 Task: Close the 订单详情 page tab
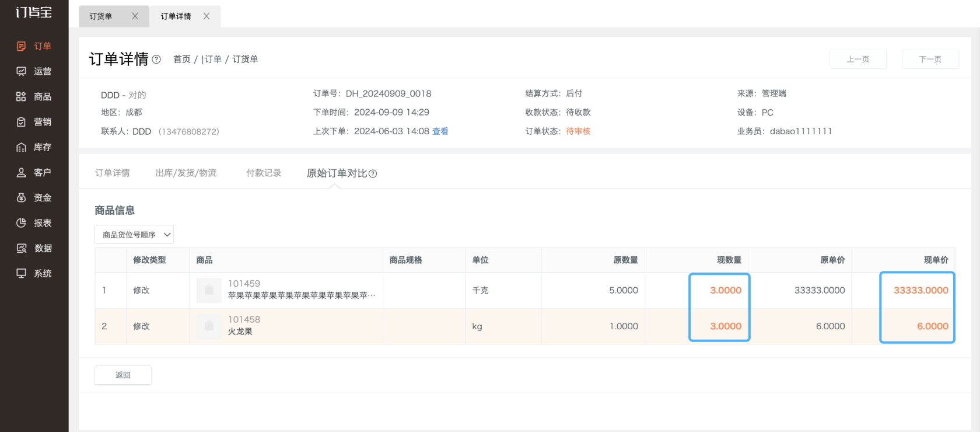206,16
